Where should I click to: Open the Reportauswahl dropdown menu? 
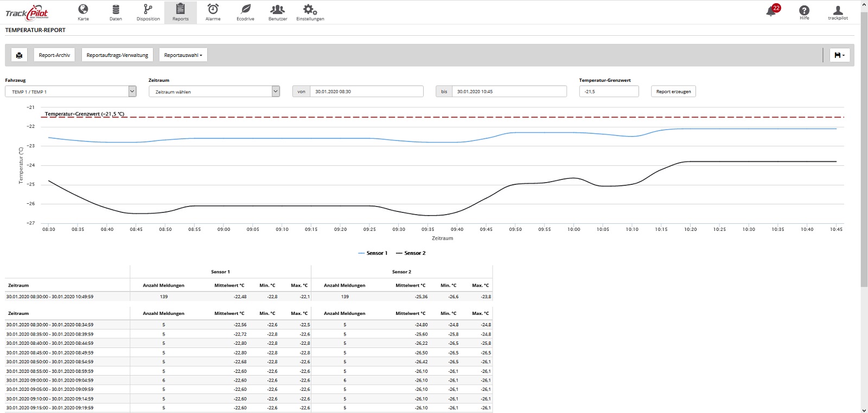[183, 55]
